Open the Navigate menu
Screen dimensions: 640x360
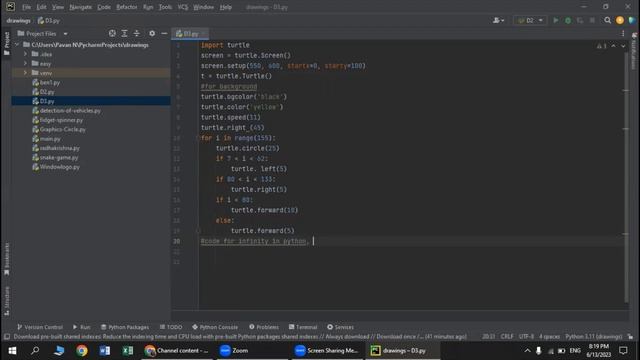click(80, 7)
